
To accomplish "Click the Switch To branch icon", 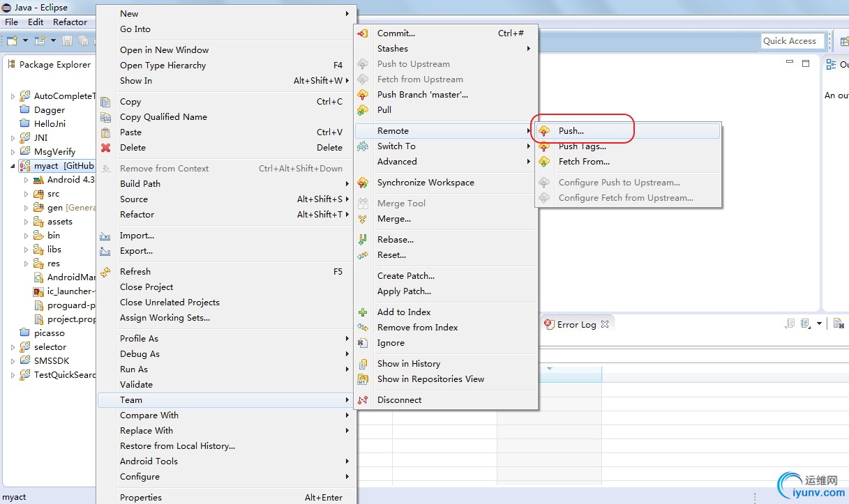I will (x=363, y=146).
